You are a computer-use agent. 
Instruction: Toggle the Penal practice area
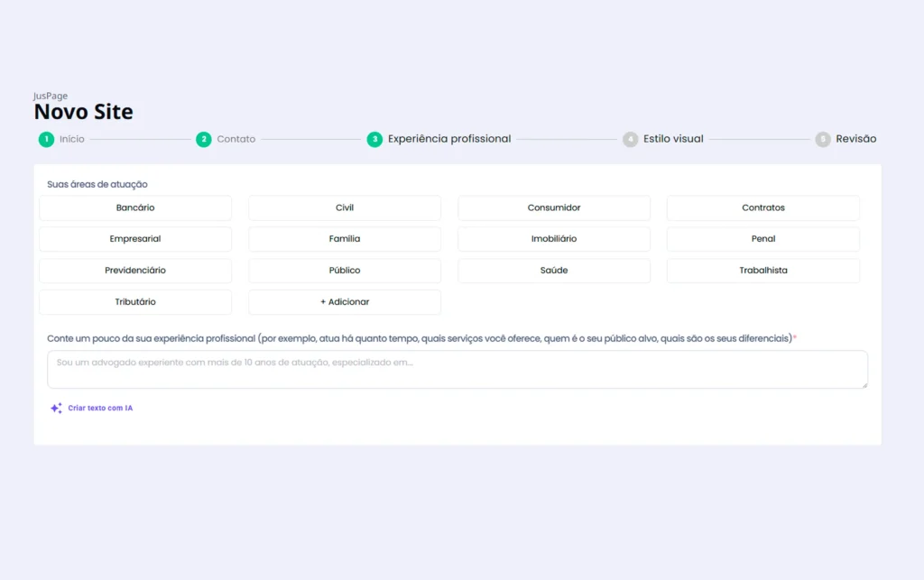coord(763,239)
